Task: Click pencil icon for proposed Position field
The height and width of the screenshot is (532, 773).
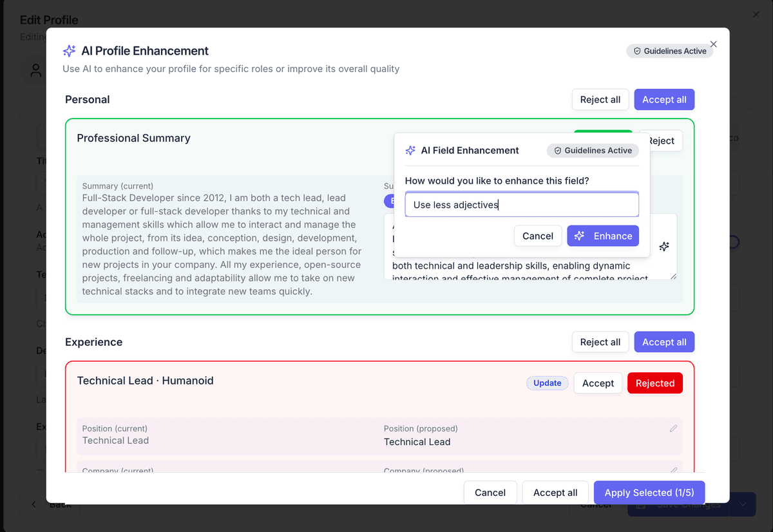Action: tap(673, 428)
